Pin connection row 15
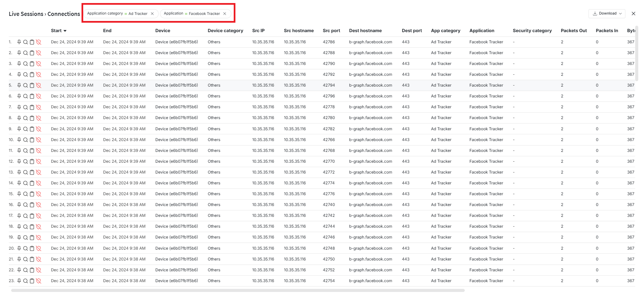Screen dimensions: 644x296 (19, 194)
